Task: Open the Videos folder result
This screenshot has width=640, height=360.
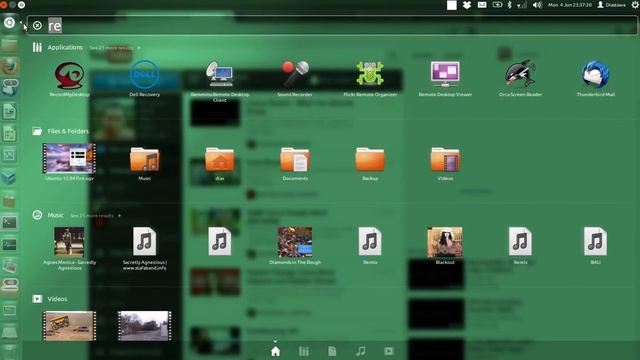Action: pos(445,163)
